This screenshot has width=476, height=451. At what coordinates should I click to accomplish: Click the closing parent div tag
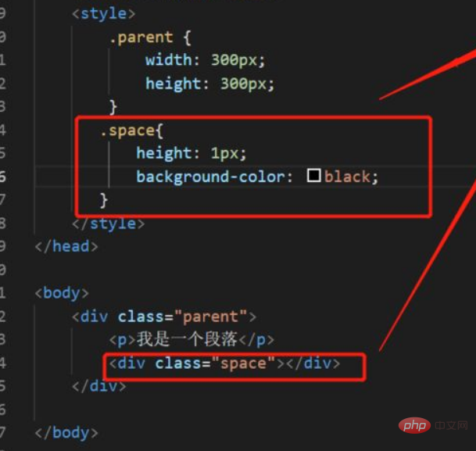click(x=99, y=386)
